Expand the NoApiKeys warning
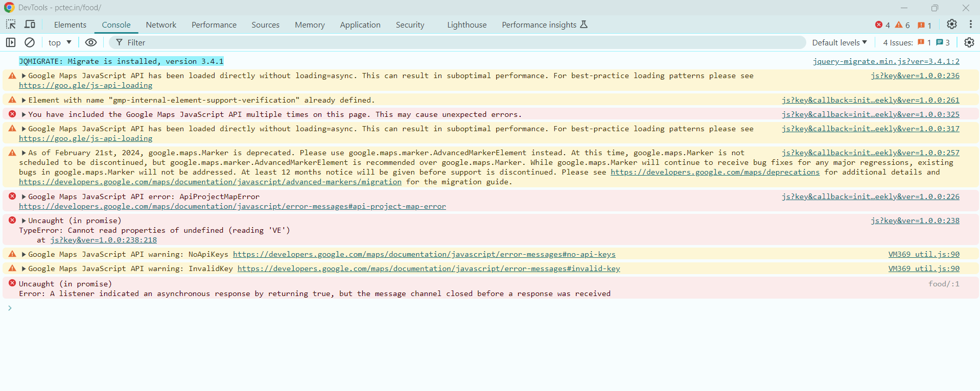The width and height of the screenshot is (980, 391). (24, 254)
